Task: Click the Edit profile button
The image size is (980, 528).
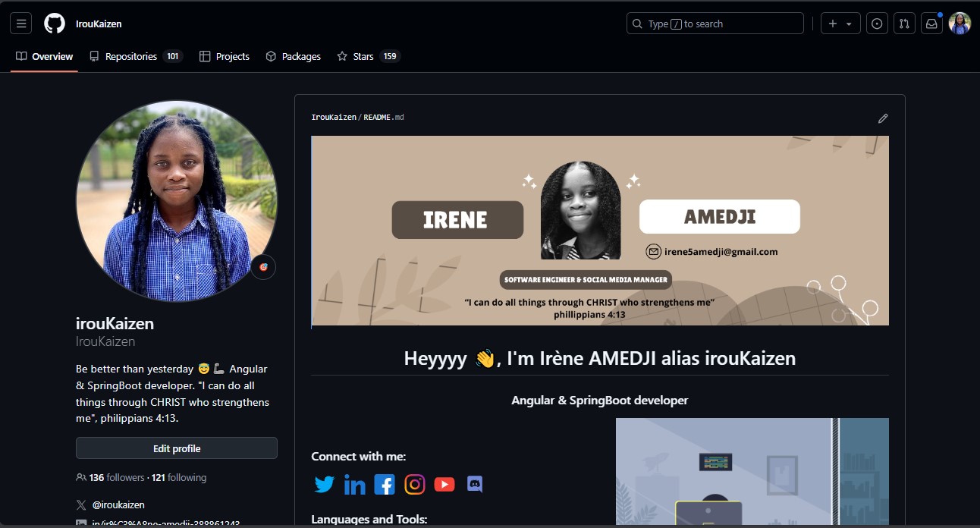Action: click(x=177, y=448)
